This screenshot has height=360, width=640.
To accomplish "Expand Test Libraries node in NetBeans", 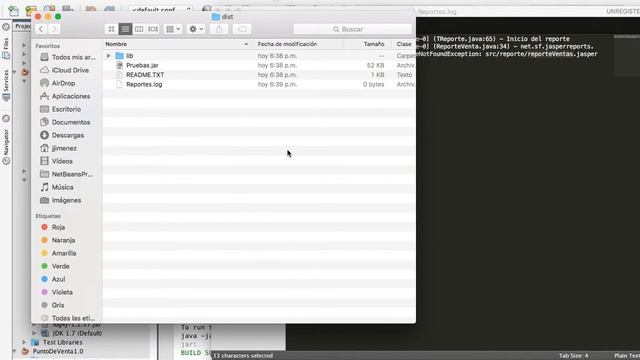I will (24, 342).
